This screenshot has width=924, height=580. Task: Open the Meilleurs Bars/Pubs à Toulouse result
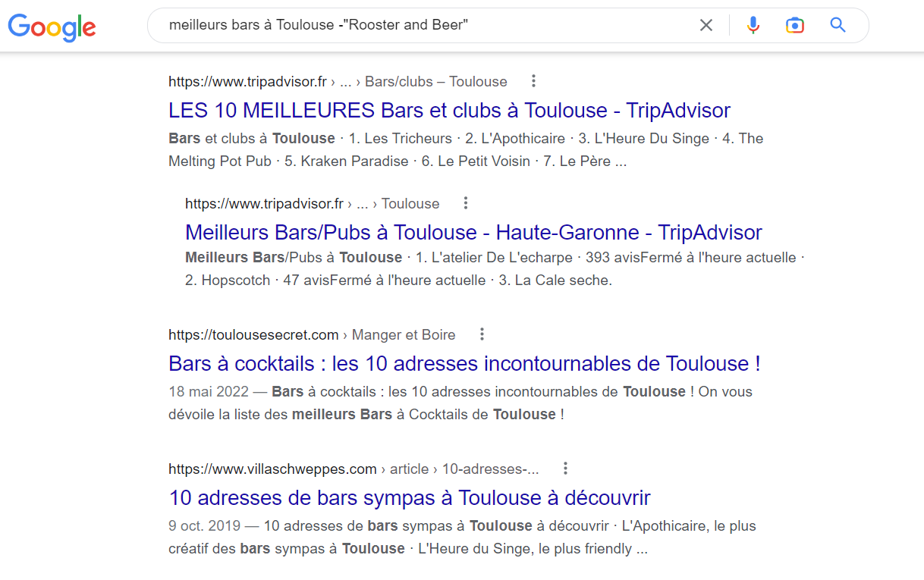473,232
